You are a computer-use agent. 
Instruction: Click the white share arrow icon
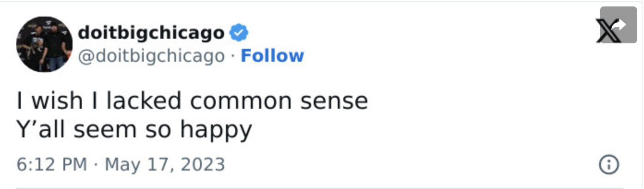coord(619,24)
